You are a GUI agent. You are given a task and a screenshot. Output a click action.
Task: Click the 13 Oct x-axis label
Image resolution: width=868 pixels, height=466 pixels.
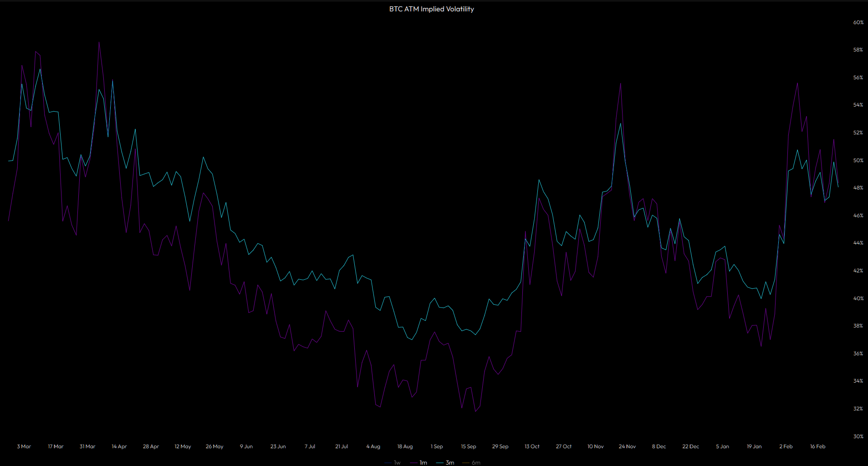[x=532, y=446]
